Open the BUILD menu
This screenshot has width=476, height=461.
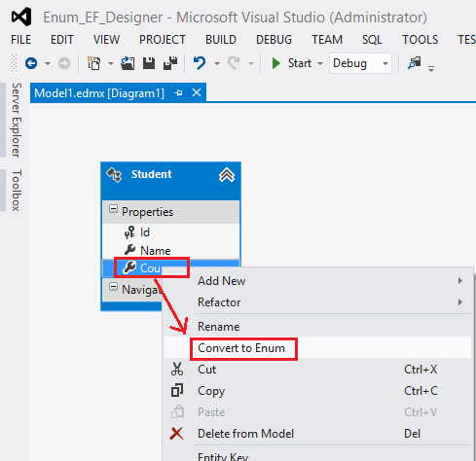point(221,40)
